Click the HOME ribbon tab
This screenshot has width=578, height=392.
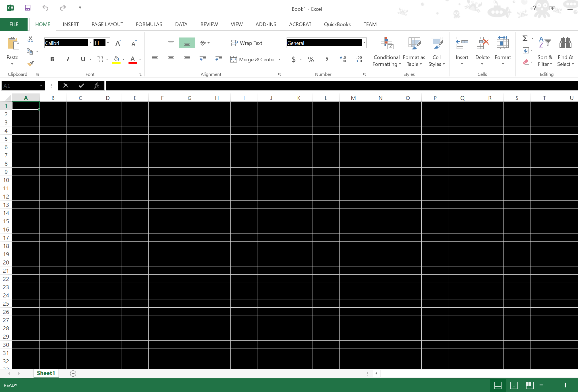tap(43, 24)
